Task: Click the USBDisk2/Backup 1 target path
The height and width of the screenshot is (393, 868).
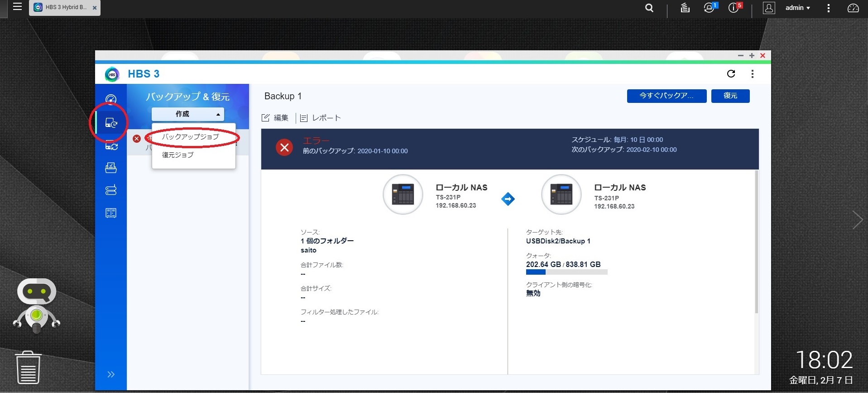Action: pos(558,241)
